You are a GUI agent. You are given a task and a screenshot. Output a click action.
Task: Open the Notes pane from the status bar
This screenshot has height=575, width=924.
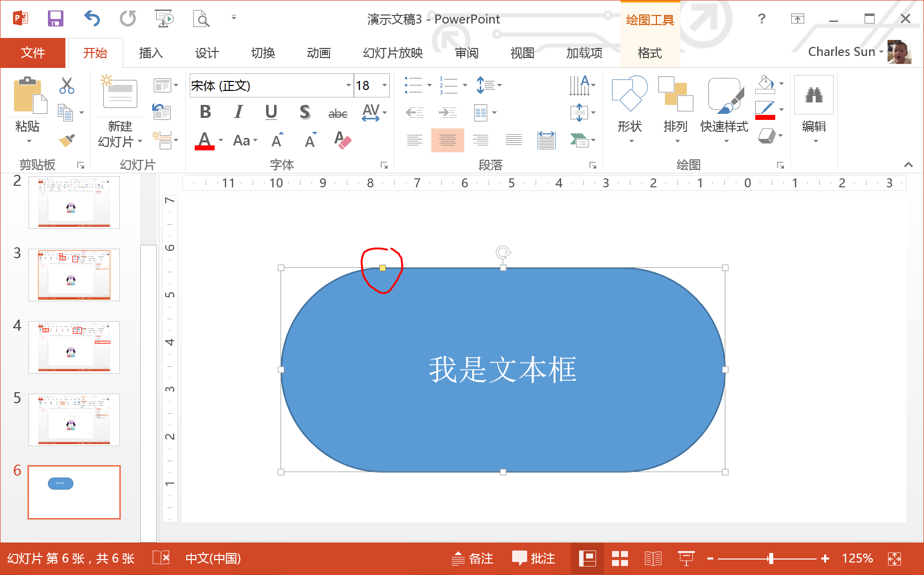point(472,558)
